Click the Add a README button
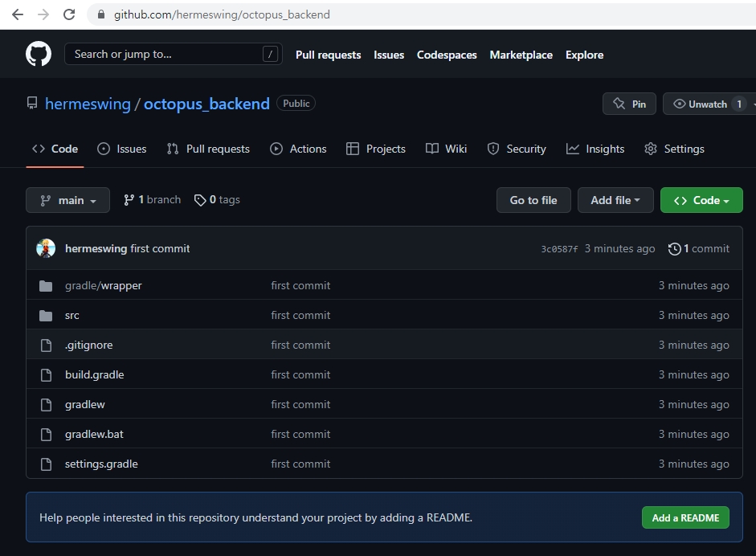The image size is (756, 556). [x=685, y=518]
